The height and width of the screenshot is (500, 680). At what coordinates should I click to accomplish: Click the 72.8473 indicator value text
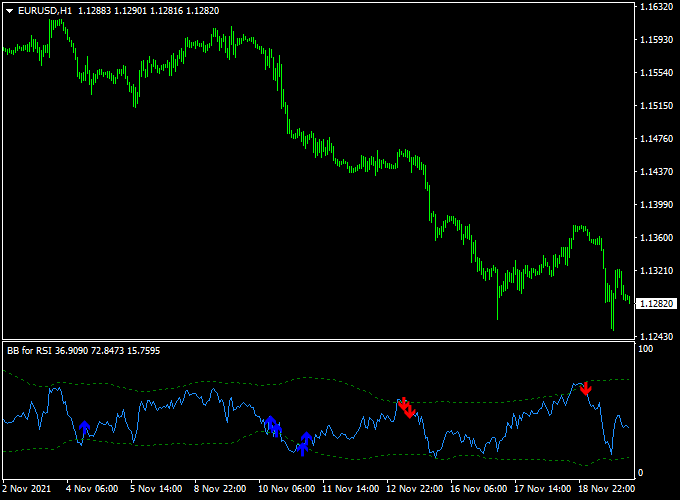pos(108,351)
